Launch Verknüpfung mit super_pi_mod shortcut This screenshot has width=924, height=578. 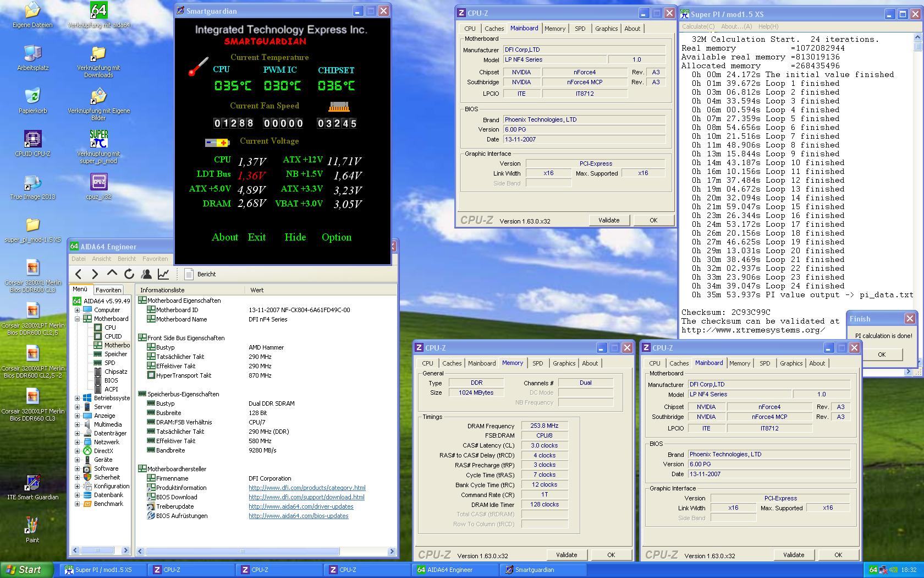[x=98, y=148]
